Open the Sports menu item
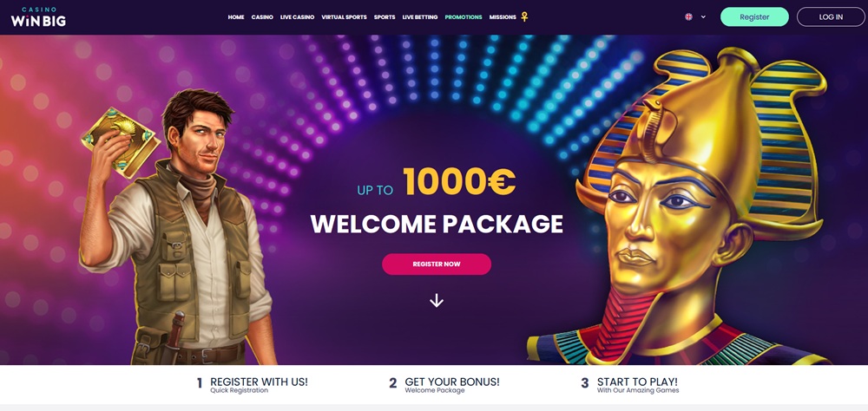The width and height of the screenshot is (868, 411). [x=385, y=17]
